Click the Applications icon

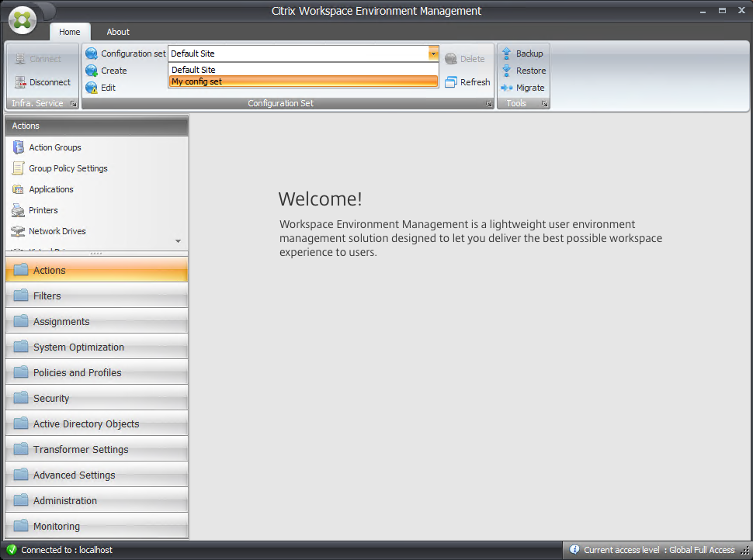click(16, 188)
